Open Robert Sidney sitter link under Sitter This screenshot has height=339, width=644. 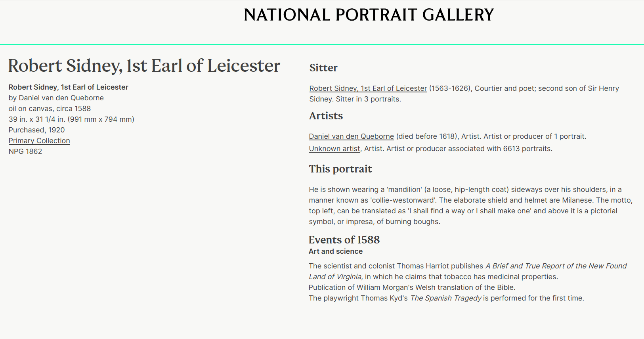[x=368, y=88]
